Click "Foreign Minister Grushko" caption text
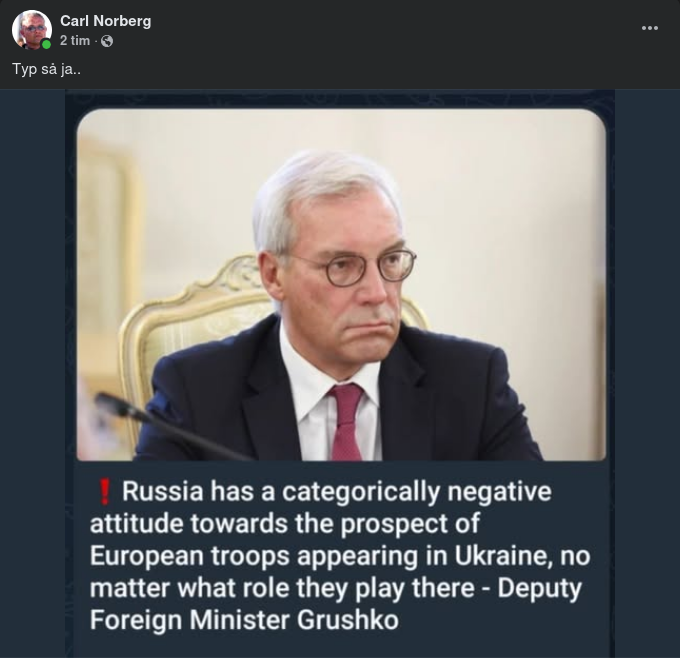The height and width of the screenshot is (658, 680). (244, 620)
